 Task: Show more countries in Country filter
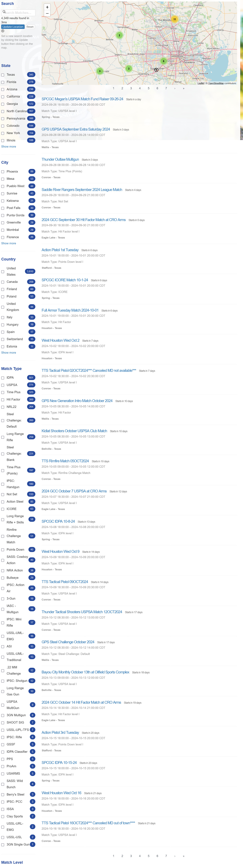[8, 353]
